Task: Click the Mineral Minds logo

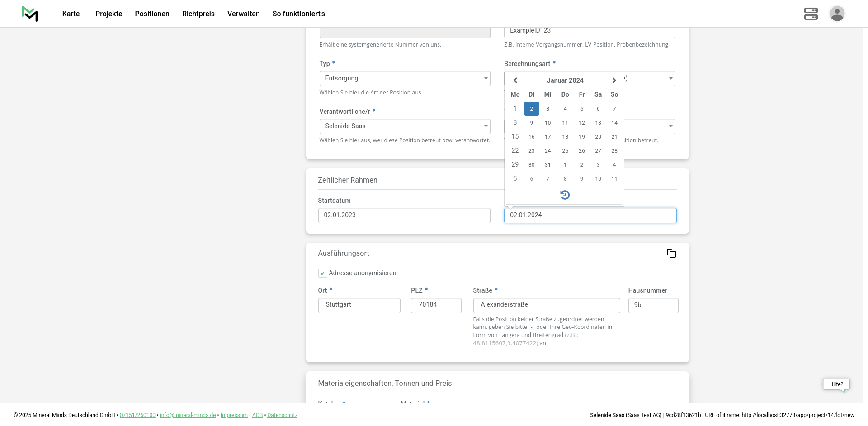Action: point(30,14)
